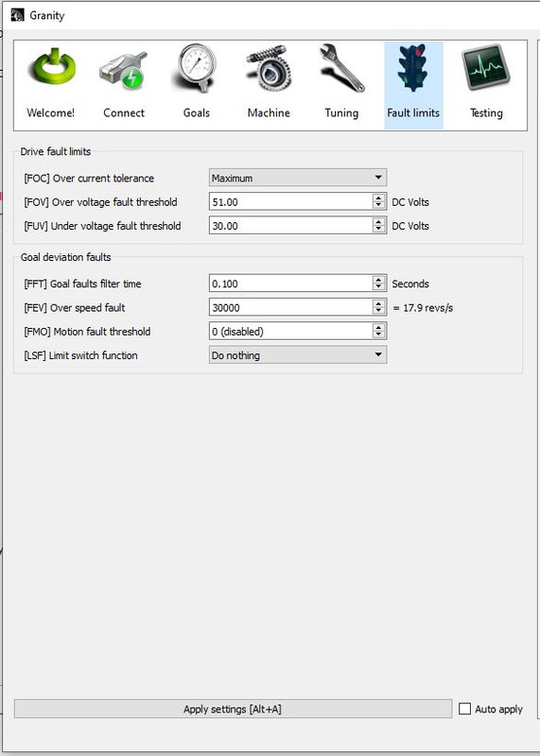540x756 pixels.
Task: Increase Over speed fault with up arrow
Action: pos(379,303)
